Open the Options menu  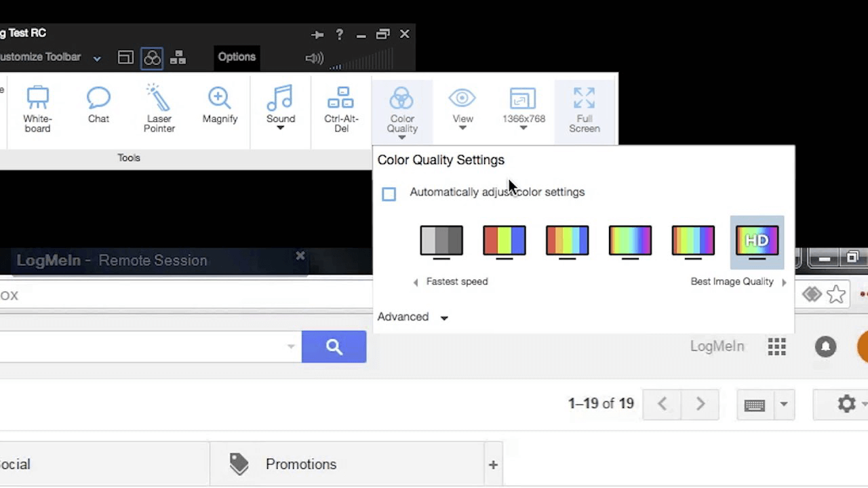pyautogui.click(x=237, y=57)
